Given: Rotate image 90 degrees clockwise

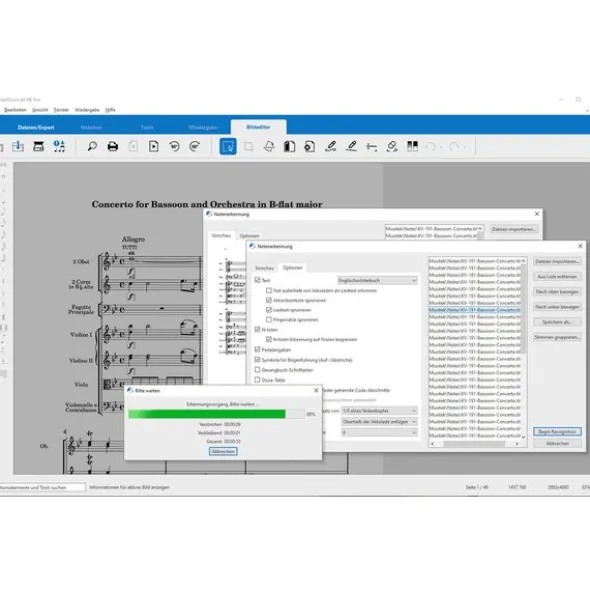Looking at the screenshot, I should tap(195, 146).
